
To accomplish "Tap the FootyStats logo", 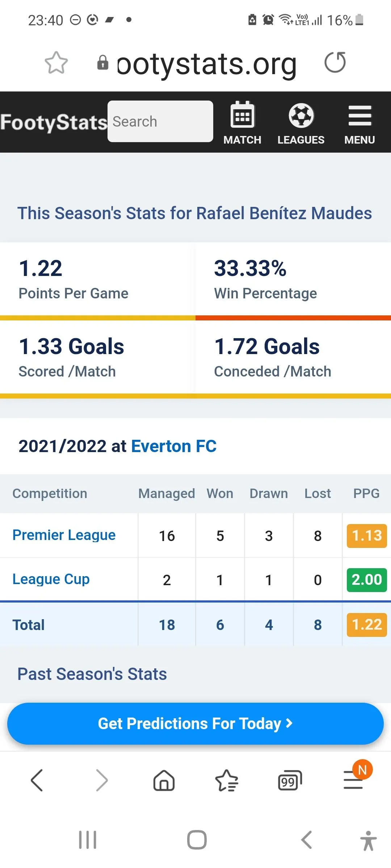I will 54,122.
